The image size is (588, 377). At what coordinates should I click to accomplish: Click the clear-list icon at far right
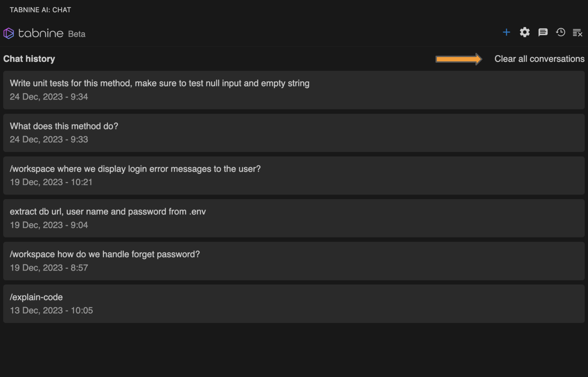[577, 33]
